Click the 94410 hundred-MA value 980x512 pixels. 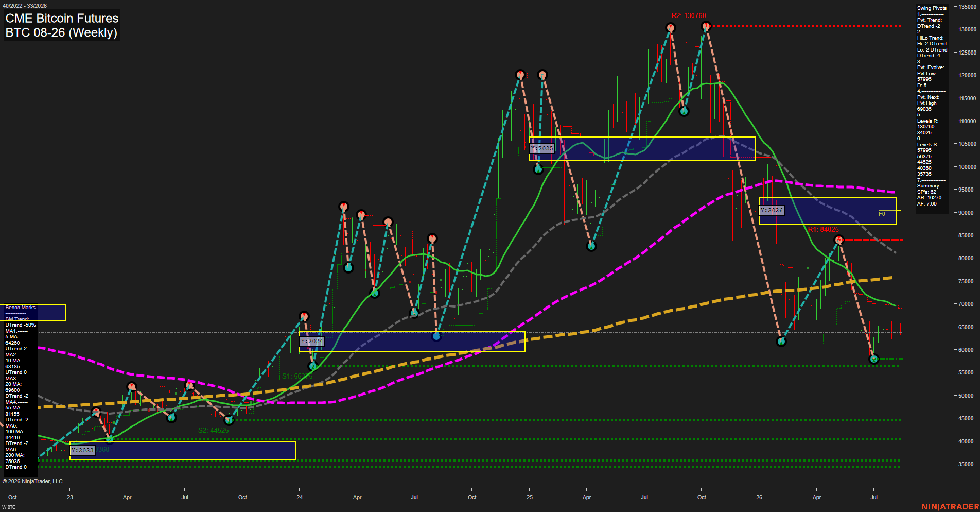pos(12,438)
